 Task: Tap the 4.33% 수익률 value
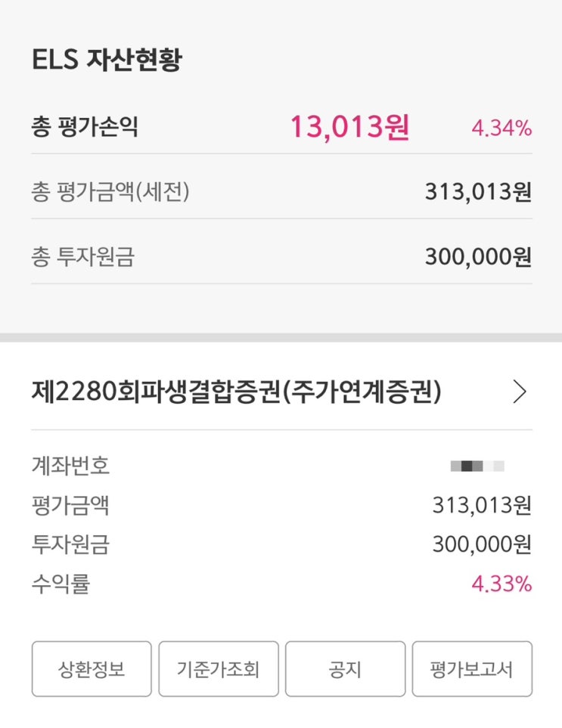coord(502,584)
